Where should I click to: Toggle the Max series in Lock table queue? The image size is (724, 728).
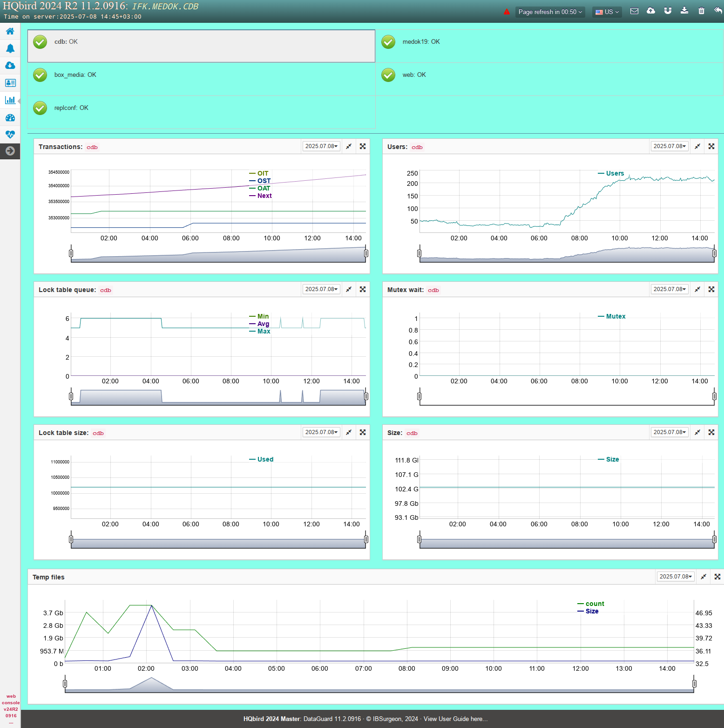pyautogui.click(x=264, y=331)
